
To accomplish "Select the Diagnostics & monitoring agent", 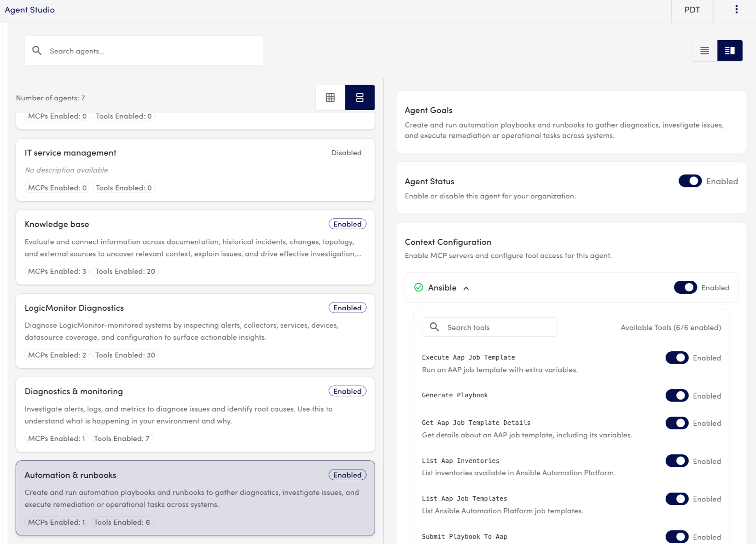I will pyautogui.click(x=195, y=414).
